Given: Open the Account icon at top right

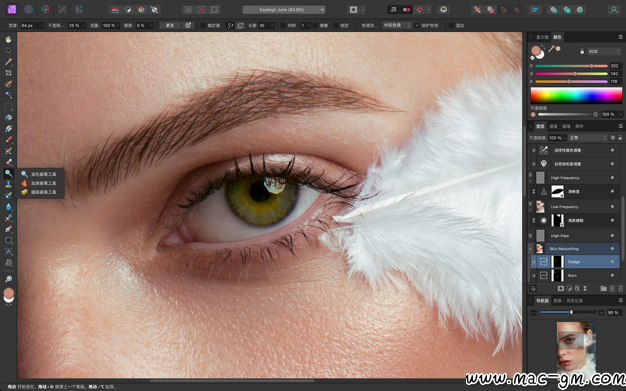Looking at the screenshot, I should pos(614,10).
